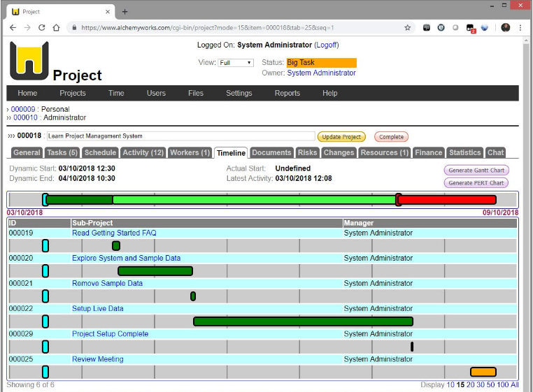The width and height of the screenshot is (533, 392).
Task: Click the red overdue segment of summary timeline
Action: point(447,200)
